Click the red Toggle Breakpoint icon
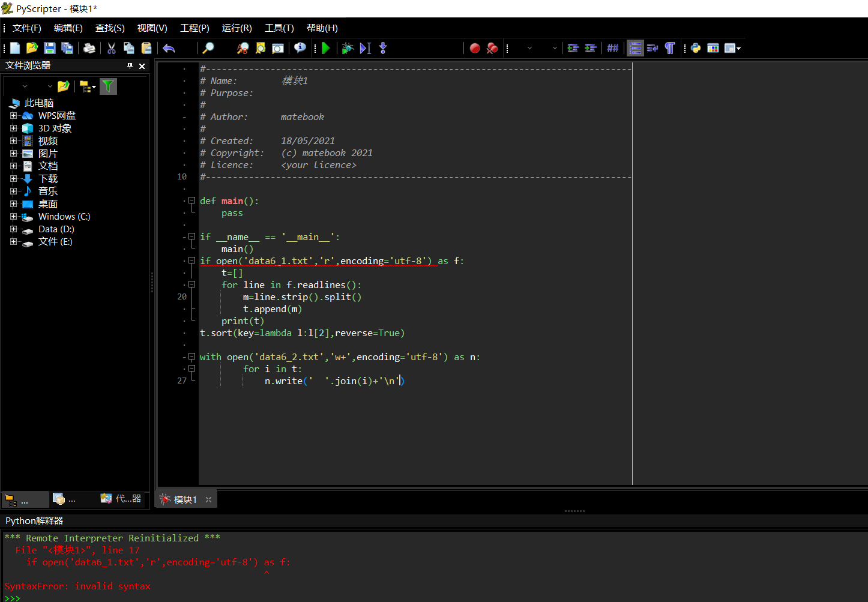Image resolution: width=868 pixels, height=602 pixels. point(475,48)
